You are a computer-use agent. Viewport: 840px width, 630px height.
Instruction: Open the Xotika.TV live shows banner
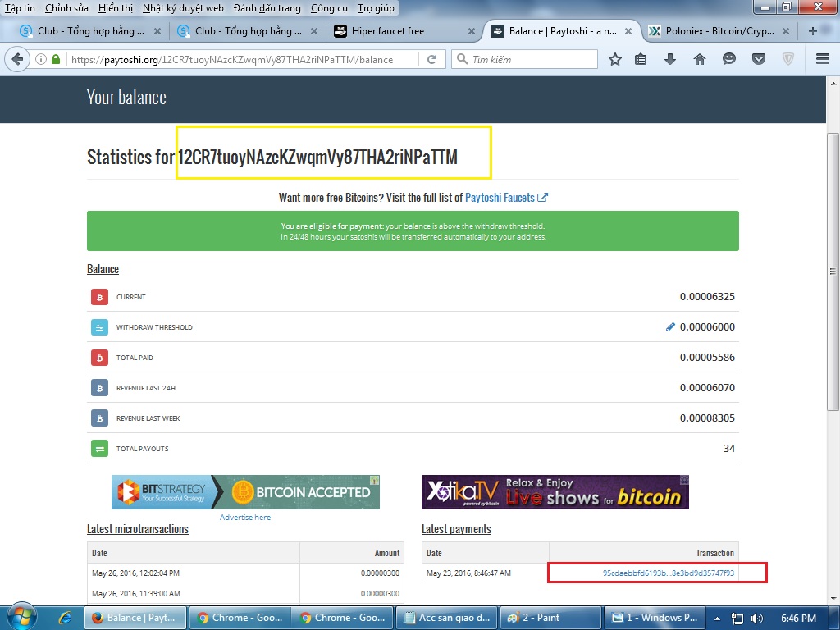click(x=555, y=492)
